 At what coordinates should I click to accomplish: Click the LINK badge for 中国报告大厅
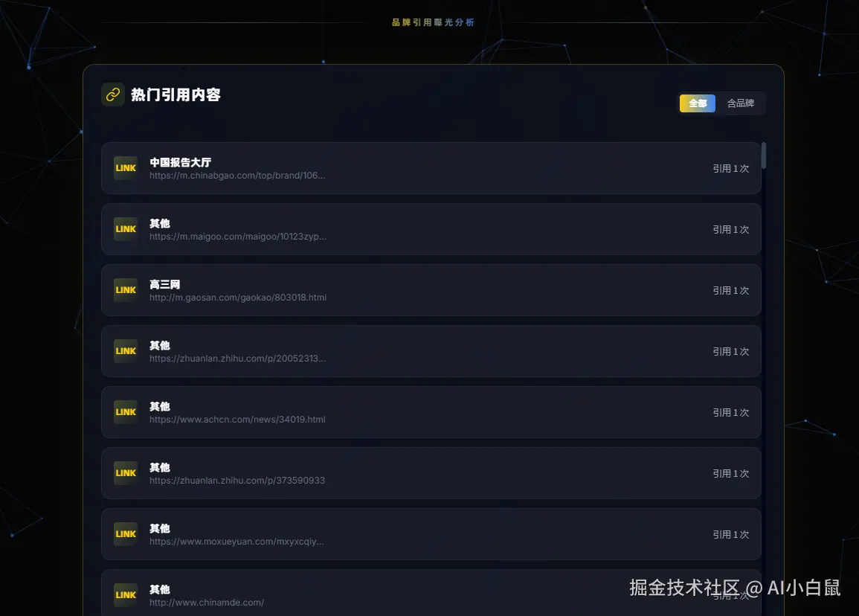126,168
